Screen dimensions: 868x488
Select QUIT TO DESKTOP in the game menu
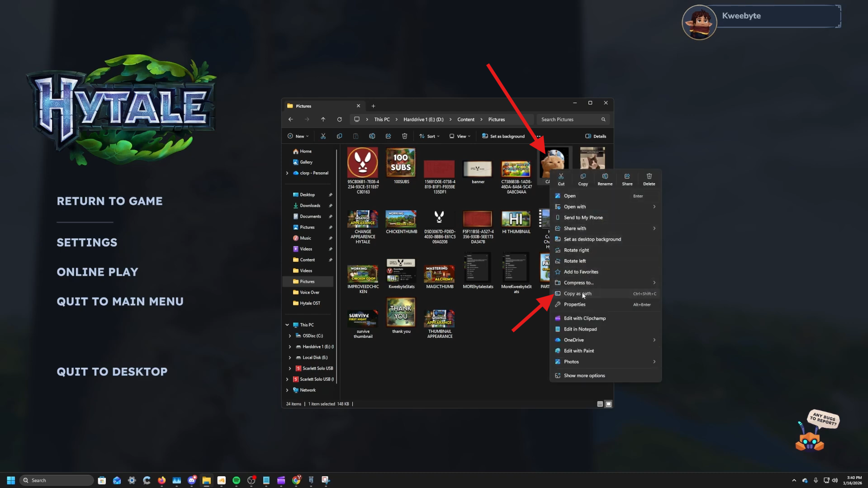coord(112,371)
